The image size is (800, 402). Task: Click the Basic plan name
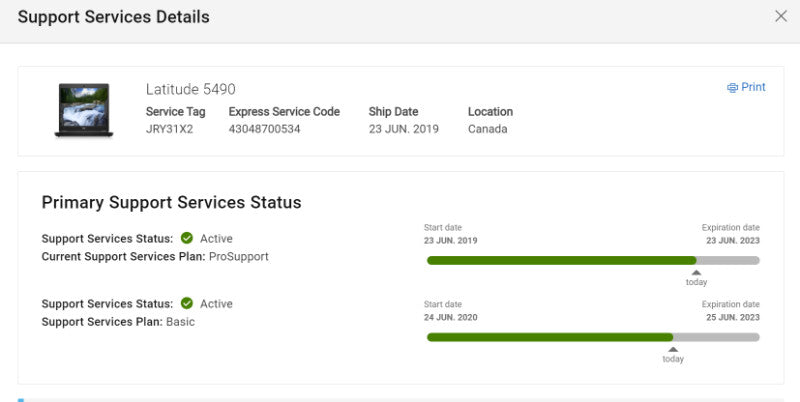pyautogui.click(x=180, y=322)
